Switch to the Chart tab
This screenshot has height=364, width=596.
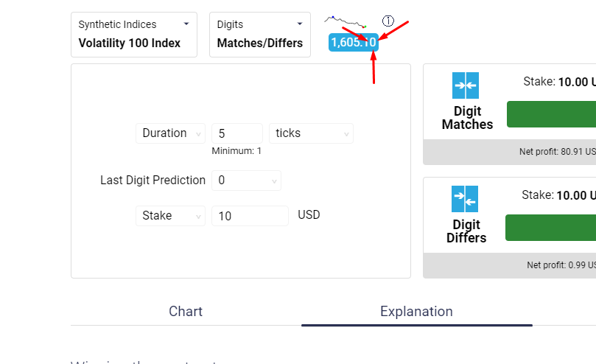pos(186,312)
